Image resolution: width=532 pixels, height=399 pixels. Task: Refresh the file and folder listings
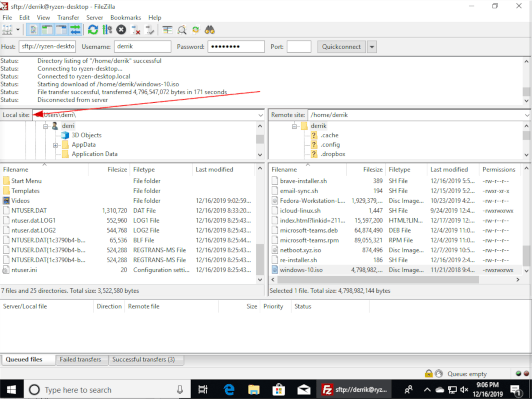pyautogui.click(x=92, y=30)
